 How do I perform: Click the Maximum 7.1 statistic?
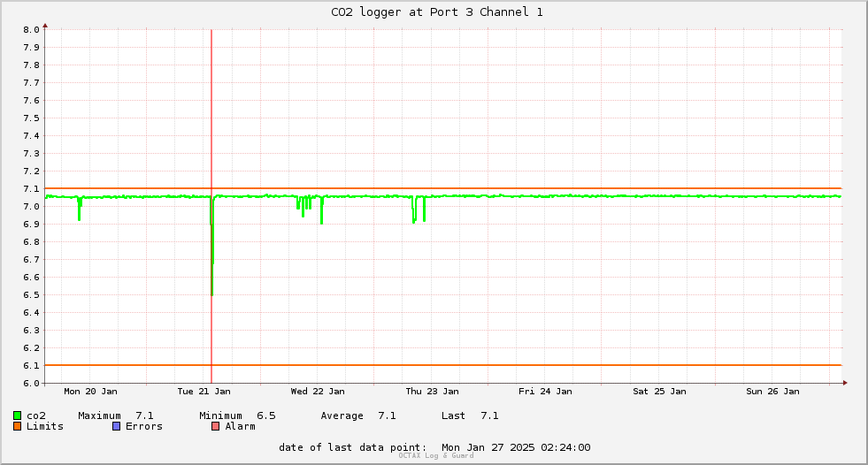click(116, 415)
